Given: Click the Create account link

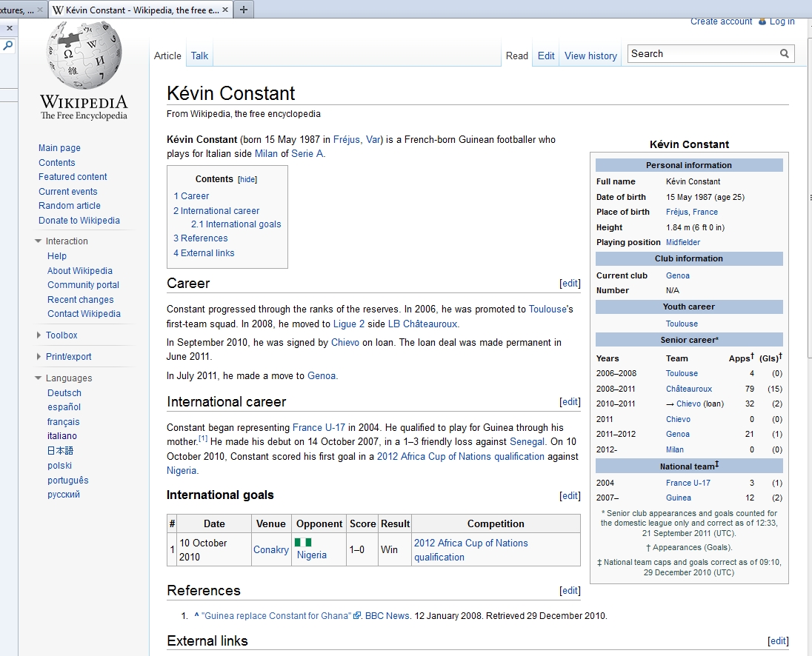Looking at the screenshot, I should [722, 21].
